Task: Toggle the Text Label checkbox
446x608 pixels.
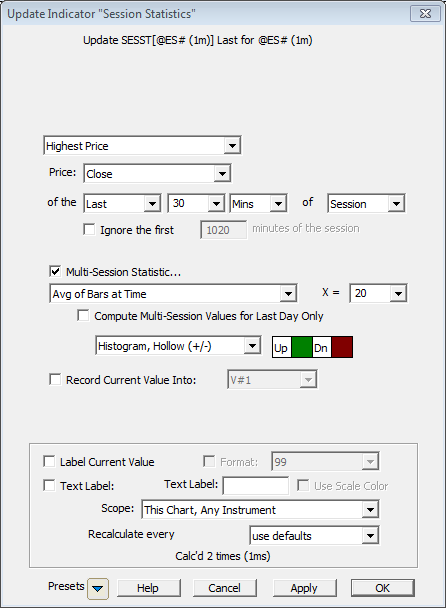Action: pyautogui.click(x=49, y=485)
